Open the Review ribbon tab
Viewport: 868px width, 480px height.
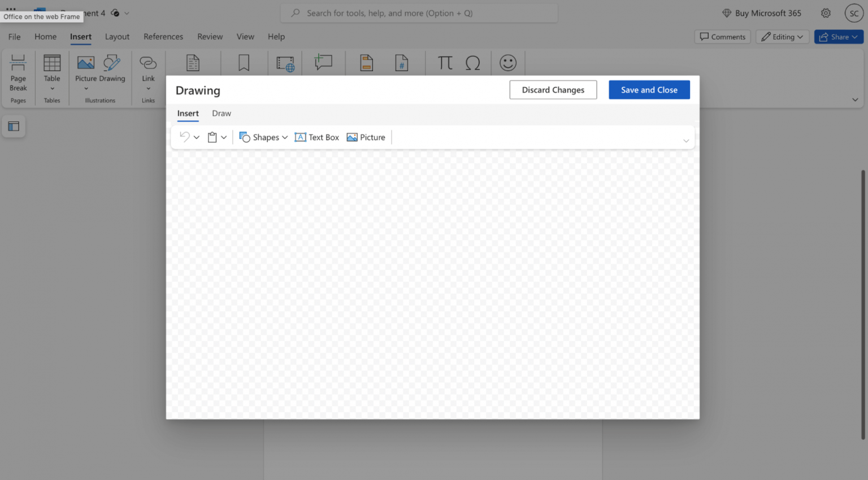tap(210, 36)
